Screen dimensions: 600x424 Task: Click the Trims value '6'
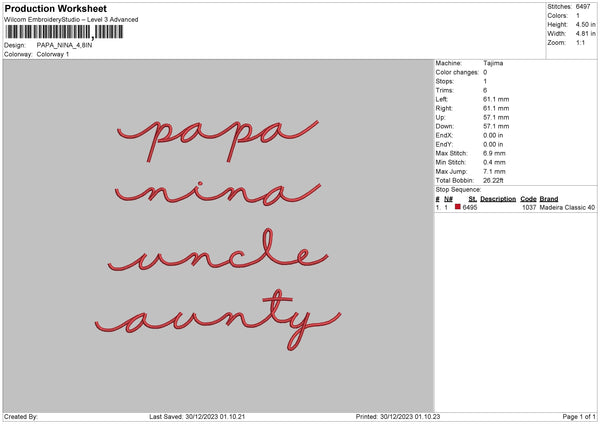(x=485, y=90)
